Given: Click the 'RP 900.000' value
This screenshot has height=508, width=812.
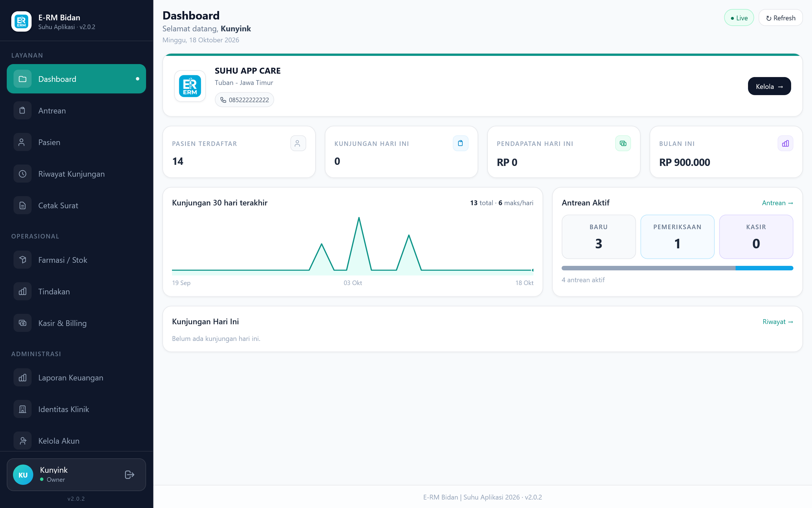Looking at the screenshot, I should pyautogui.click(x=685, y=162).
